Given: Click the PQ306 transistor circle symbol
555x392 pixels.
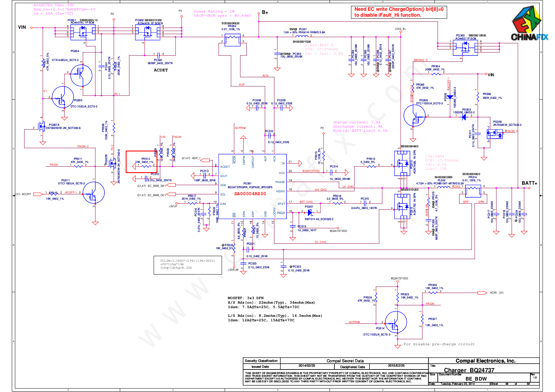Looking at the screenshot, I should pyautogui.click(x=415, y=116).
